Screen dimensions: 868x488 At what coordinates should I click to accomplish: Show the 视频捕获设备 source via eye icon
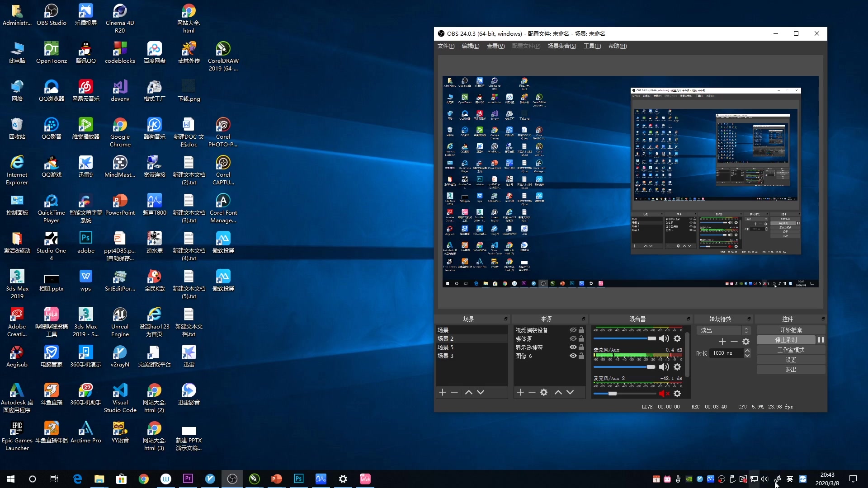(x=573, y=330)
